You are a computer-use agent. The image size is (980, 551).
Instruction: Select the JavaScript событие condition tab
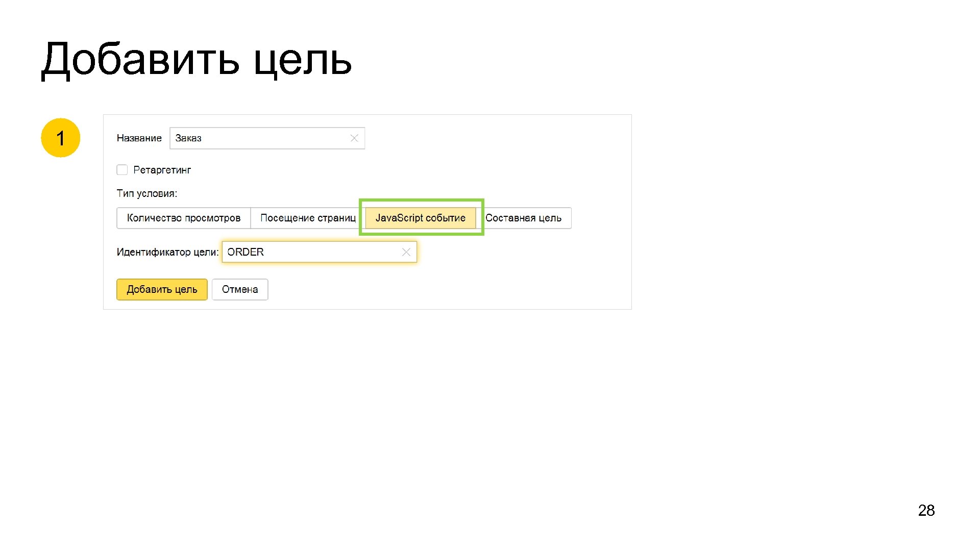(x=420, y=218)
